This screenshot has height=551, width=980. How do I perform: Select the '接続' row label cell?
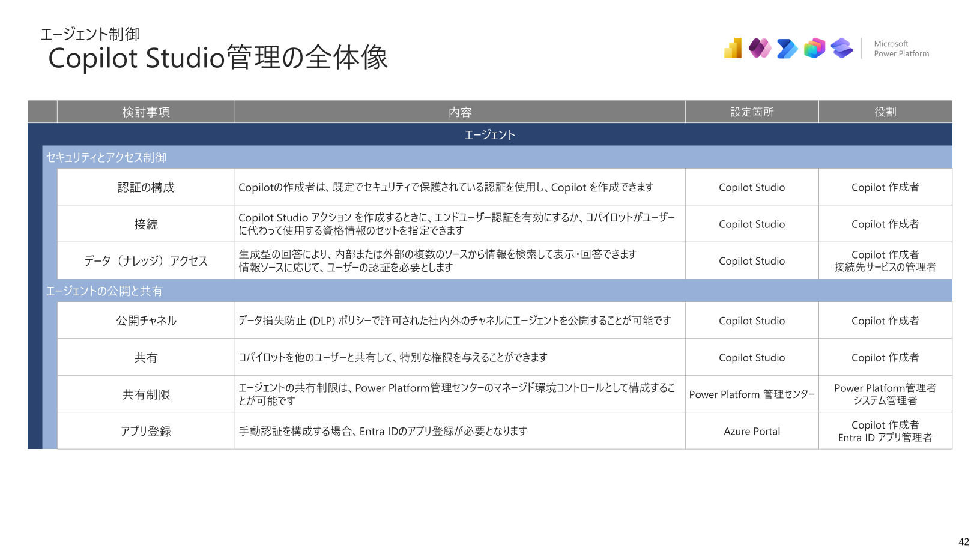[146, 224]
